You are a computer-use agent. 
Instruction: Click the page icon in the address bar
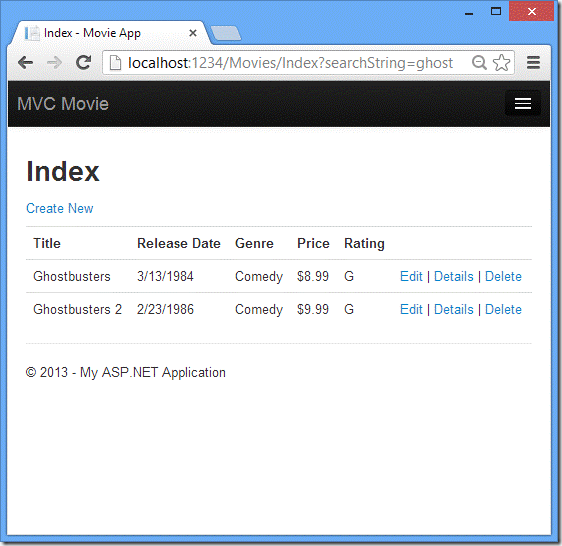click(x=115, y=63)
